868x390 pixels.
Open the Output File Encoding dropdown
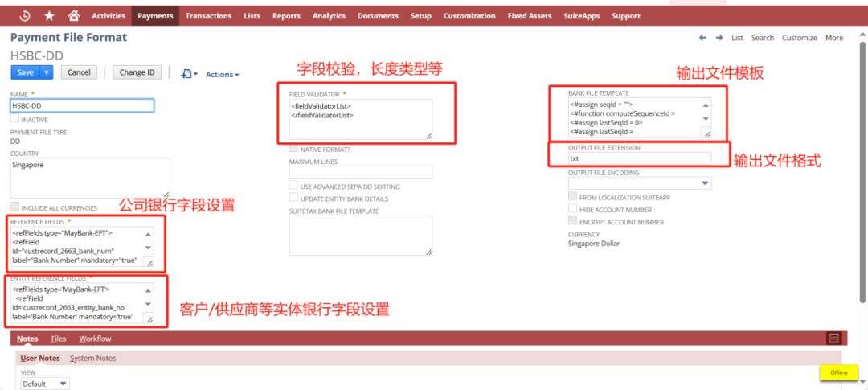[x=706, y=183]
